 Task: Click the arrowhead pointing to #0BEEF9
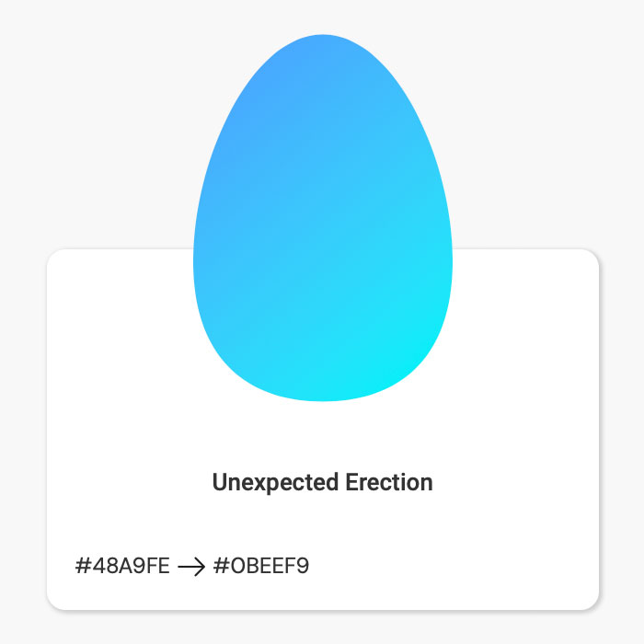200,567
